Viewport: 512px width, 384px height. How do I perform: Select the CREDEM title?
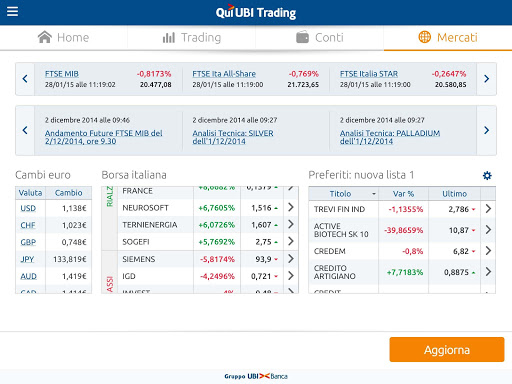330,251
